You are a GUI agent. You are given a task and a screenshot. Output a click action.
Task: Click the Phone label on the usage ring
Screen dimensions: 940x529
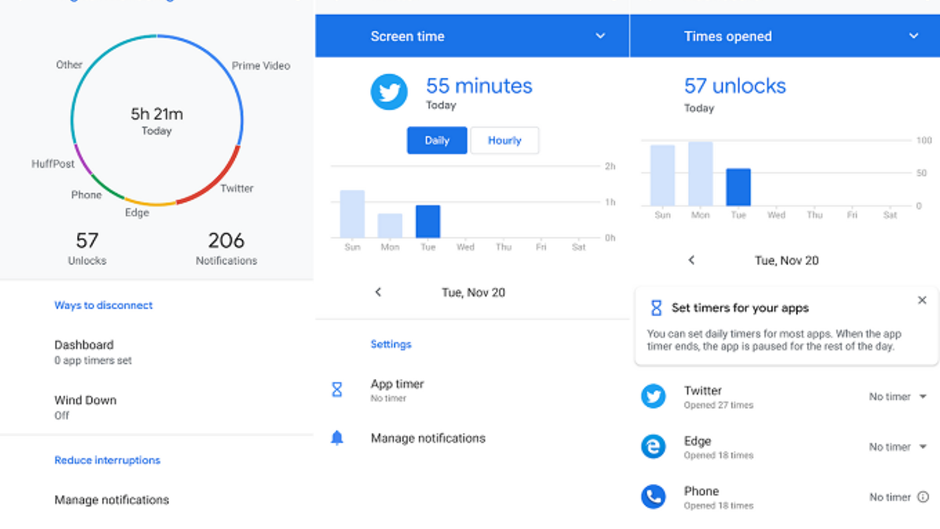(86, 195)
